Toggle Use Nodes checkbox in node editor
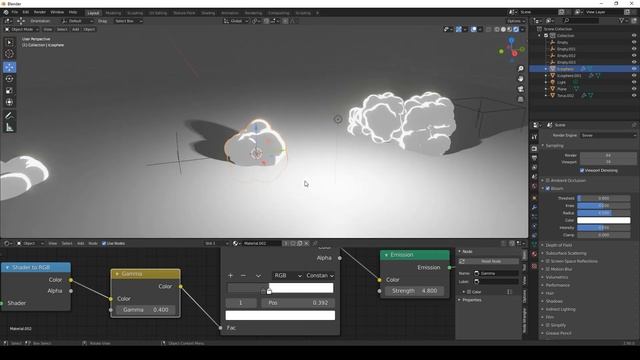The width and height of the screenshot is (640, 360). tap(104, 243)
